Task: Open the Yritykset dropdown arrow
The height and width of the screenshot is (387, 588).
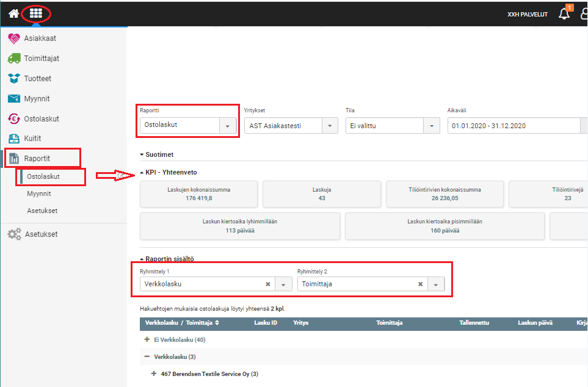Action: 330,126
